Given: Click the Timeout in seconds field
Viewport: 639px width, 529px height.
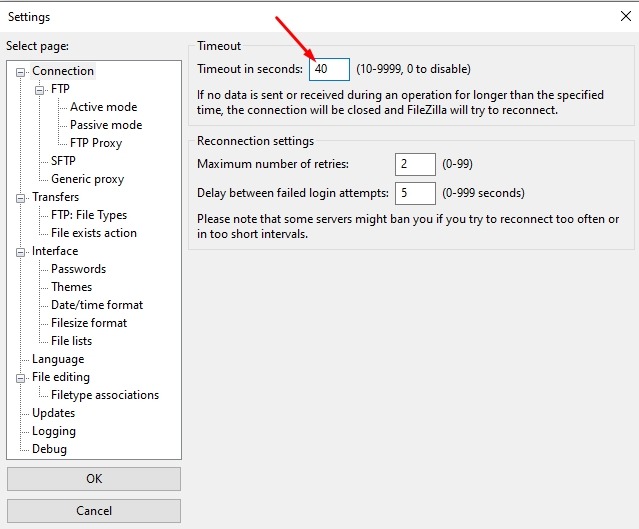Looking at the screenshot, I should (x=329, y=69).
